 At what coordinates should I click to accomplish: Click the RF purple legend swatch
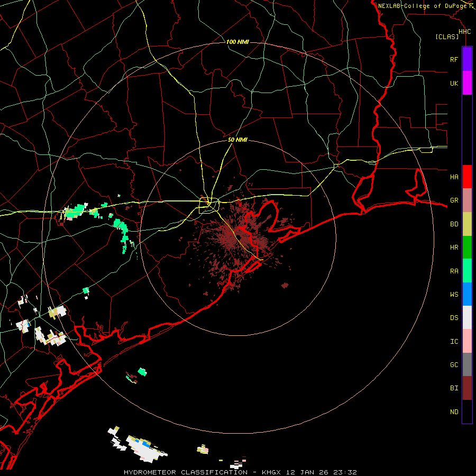[x=467, y=59]
